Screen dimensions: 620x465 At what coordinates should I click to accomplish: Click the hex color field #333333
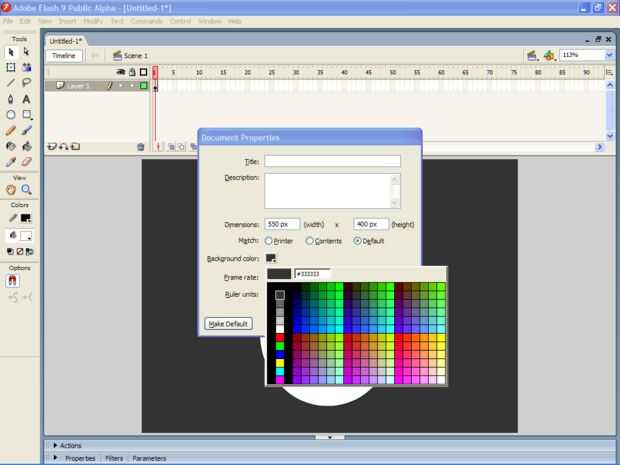[312, 274]
